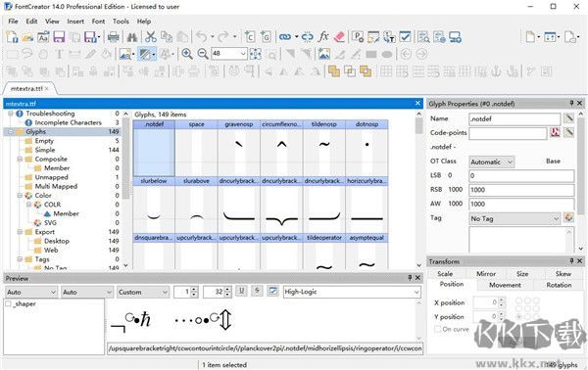
Task: Click the Exclusion contours icon
Action: tap(366, 71)
